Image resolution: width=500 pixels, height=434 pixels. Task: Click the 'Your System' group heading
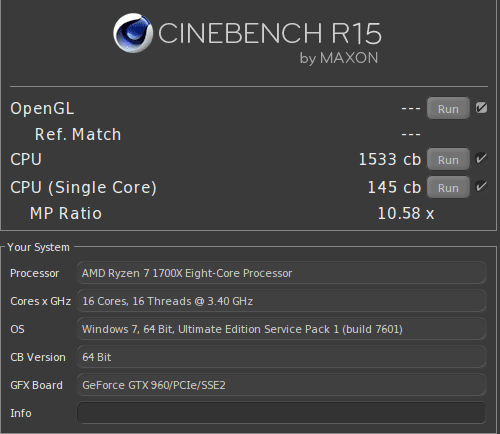[38, 247]
